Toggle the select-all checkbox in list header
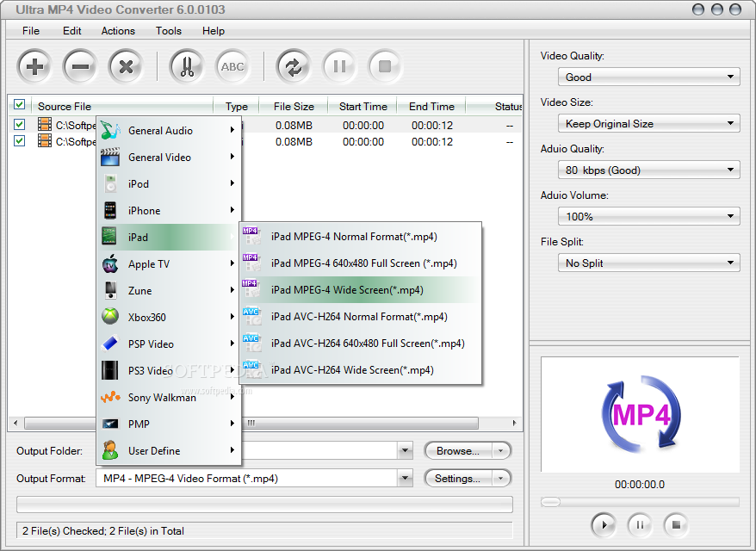This screenshot has width=756, height=551. click(19, 105)
